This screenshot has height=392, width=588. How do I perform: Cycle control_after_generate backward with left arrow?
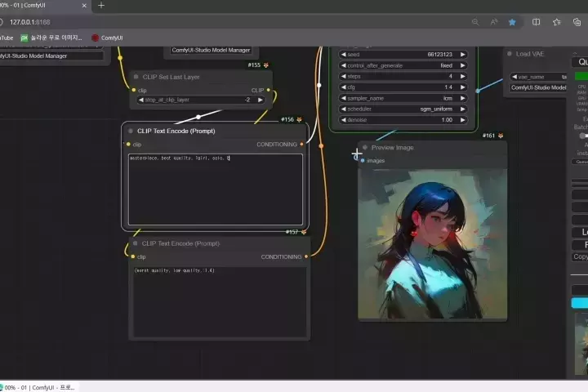coord(343,65)
